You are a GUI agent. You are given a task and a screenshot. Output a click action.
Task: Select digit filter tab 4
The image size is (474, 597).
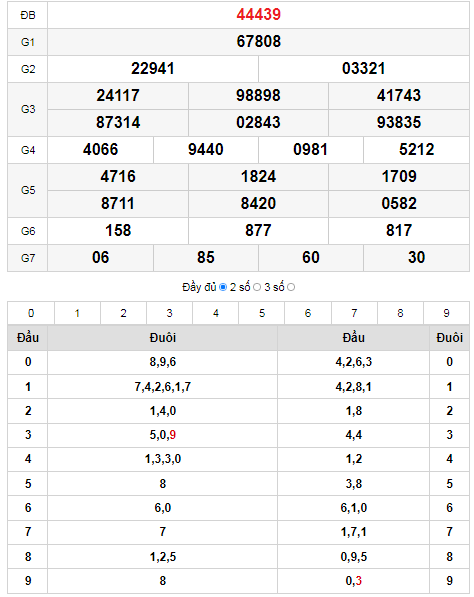coord(215,313)
